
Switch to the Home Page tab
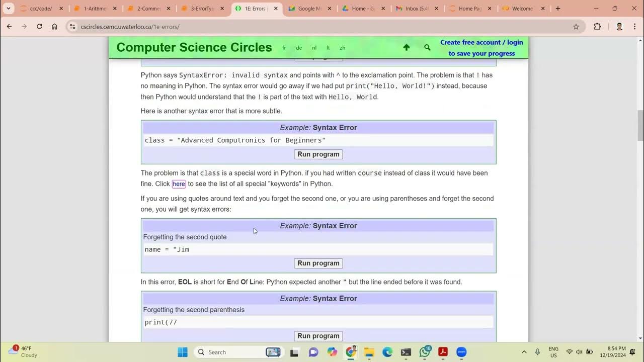(x=470, y=9)
